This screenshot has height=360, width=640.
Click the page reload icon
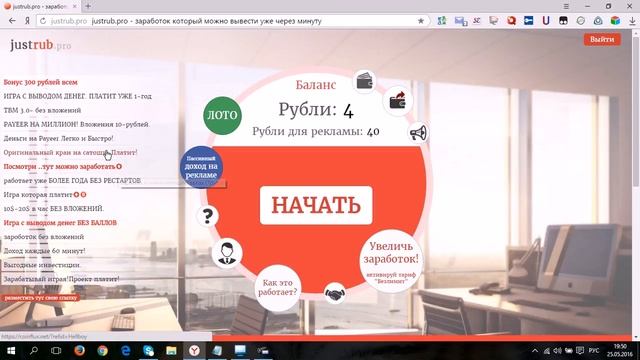43,21
